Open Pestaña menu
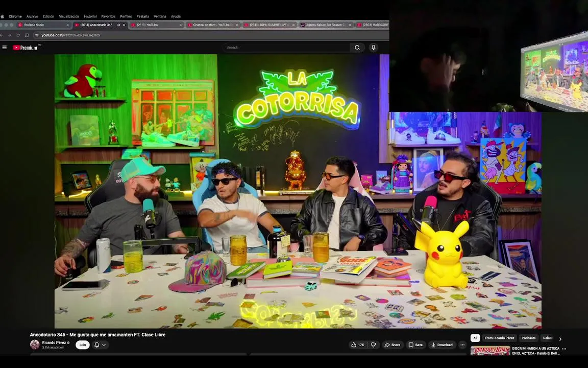This screenshot has height=368, width=588. [x=142, y=16]
